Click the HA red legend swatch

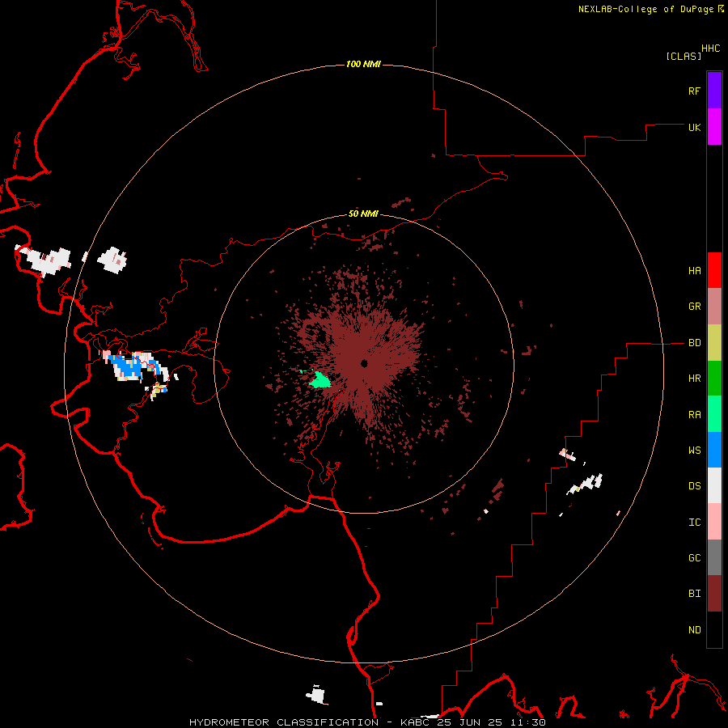[x=714, y=270]
